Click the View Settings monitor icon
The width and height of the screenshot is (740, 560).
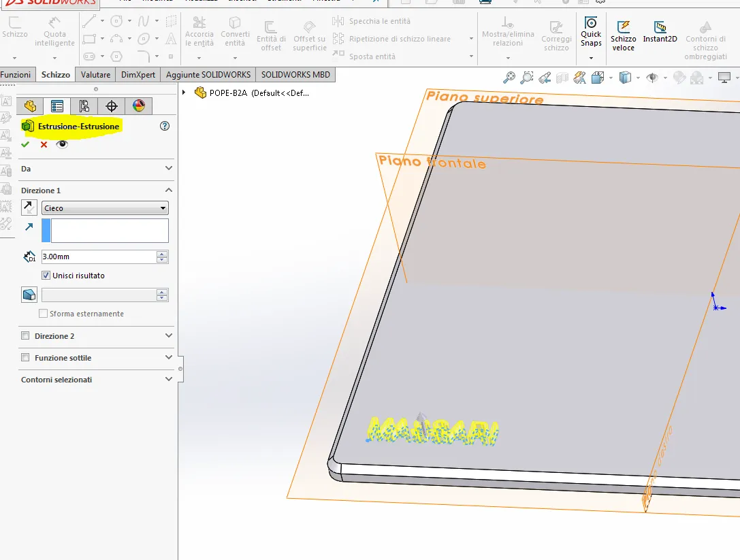coord(724,78)
